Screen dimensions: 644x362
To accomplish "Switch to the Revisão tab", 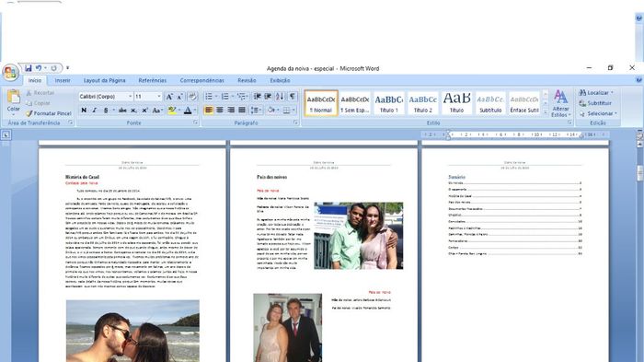I will coord(247,81).
